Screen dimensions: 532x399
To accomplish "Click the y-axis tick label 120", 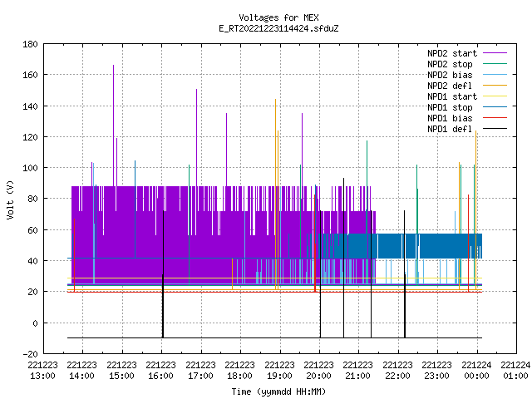I will click(30, 137).
